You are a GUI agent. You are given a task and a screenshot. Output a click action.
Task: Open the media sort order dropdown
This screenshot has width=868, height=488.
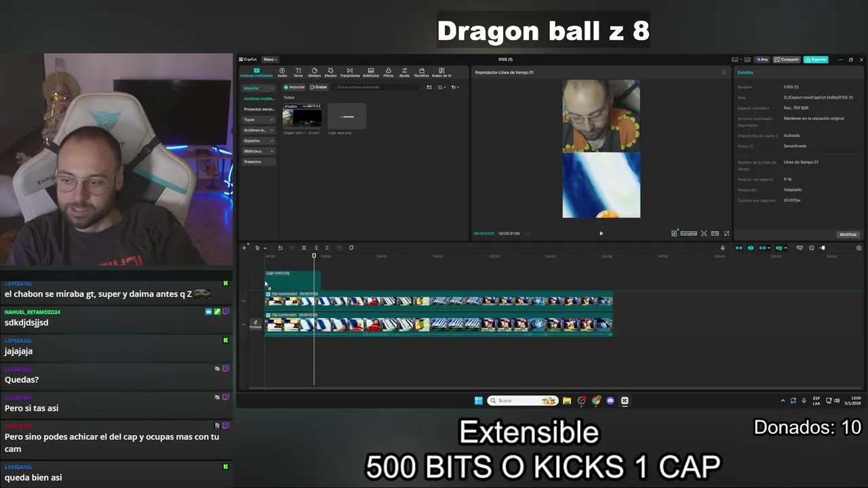(x=442, y=87)
